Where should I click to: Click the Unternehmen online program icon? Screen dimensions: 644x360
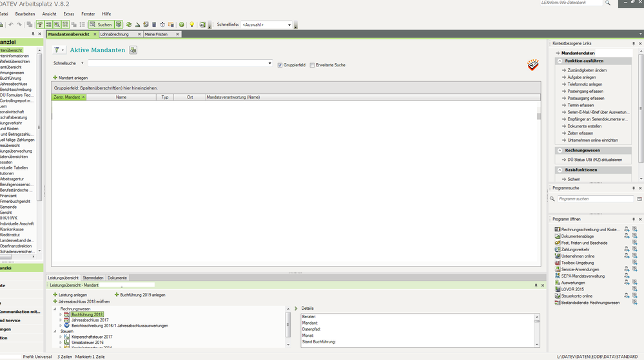[x=558, y=256]
